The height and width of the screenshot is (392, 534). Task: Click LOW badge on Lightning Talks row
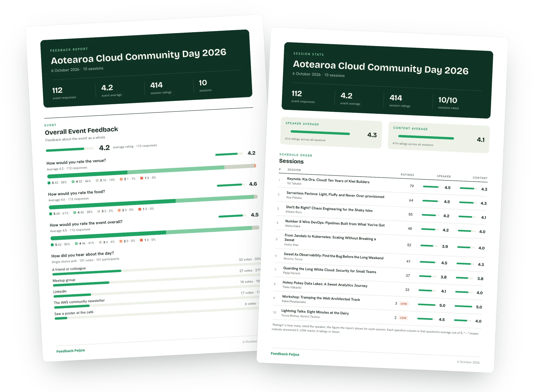tap(403, 318)
